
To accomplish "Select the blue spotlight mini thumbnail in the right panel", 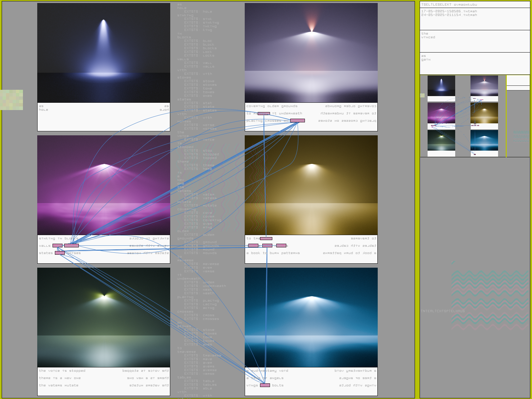I will tap(441, 86).
